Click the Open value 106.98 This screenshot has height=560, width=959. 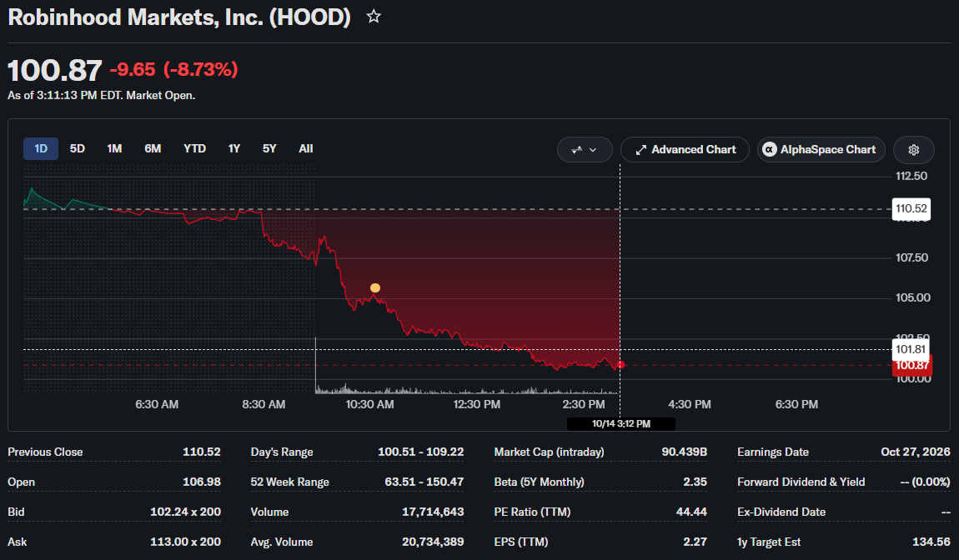(201, 482)
